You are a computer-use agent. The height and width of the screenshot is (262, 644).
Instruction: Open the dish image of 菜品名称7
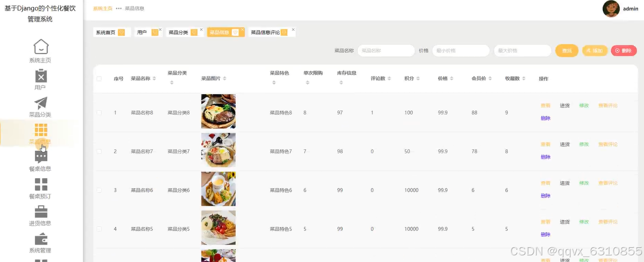[x=218, y=150]
